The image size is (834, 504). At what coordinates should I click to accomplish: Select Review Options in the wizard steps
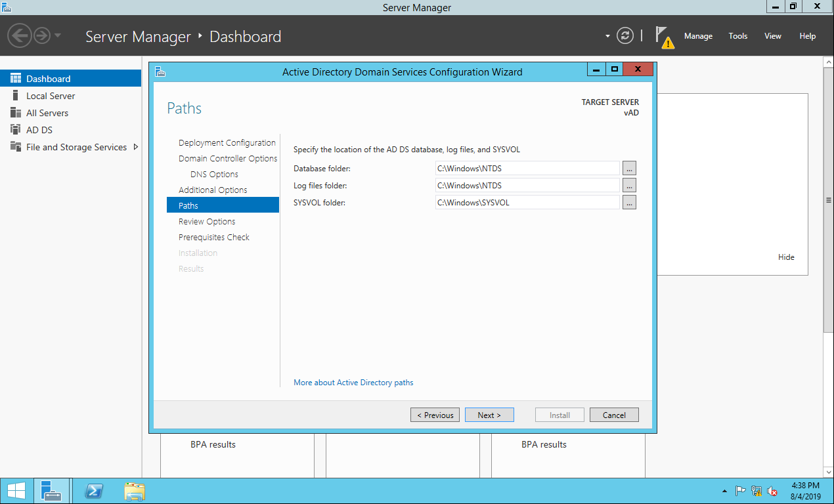click(207, 222)
